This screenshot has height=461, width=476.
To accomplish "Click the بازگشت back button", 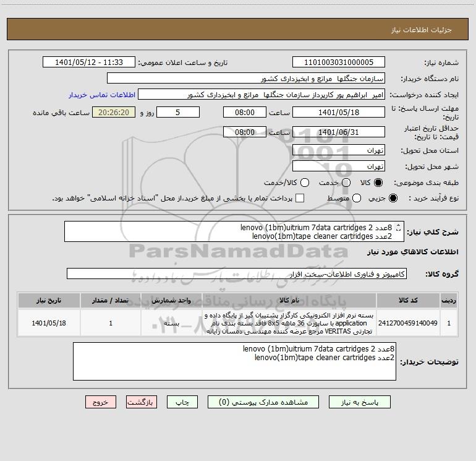I will (142, 402).
